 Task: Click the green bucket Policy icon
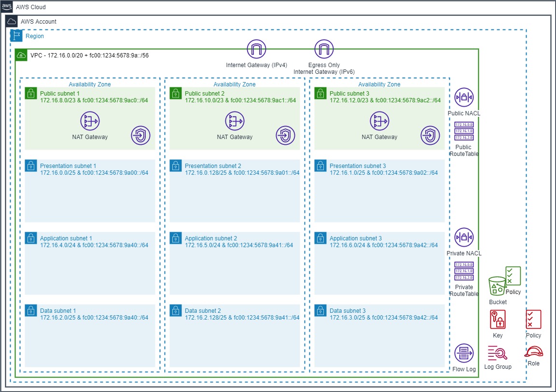coord(513,276)
